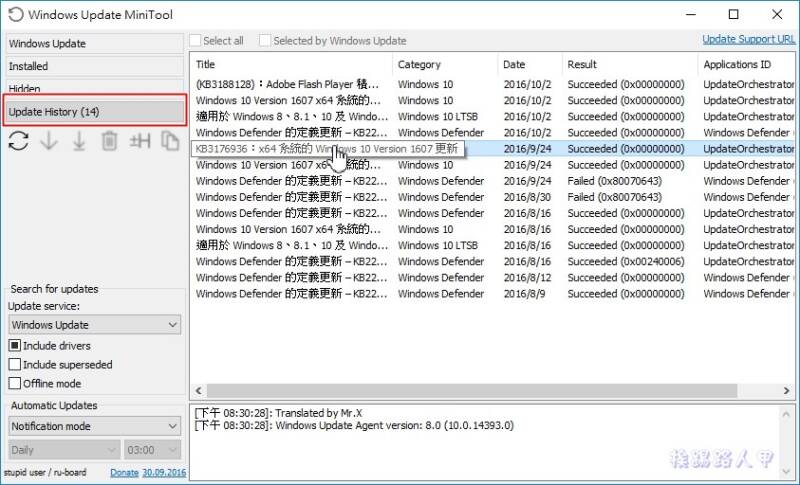This screenshot has width=800, height=485.
Task: Open the Daily schedule dropdown
Action: click(x=64, y=450)
